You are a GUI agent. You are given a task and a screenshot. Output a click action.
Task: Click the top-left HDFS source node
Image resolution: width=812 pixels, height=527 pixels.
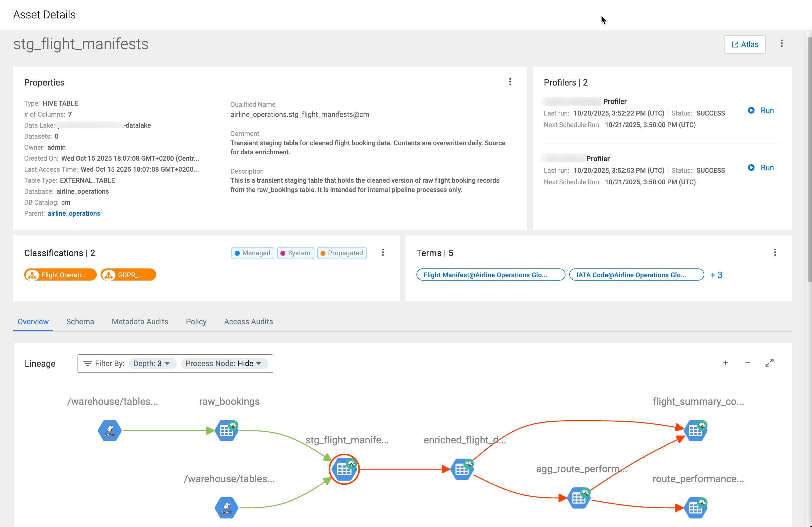[x=110, y=431]
